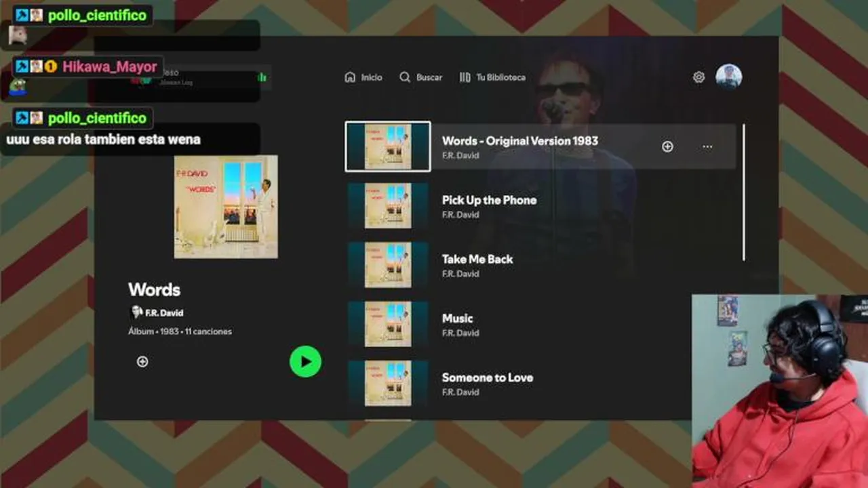Click the Words album title text
The image size is (868, 488).
154,289
